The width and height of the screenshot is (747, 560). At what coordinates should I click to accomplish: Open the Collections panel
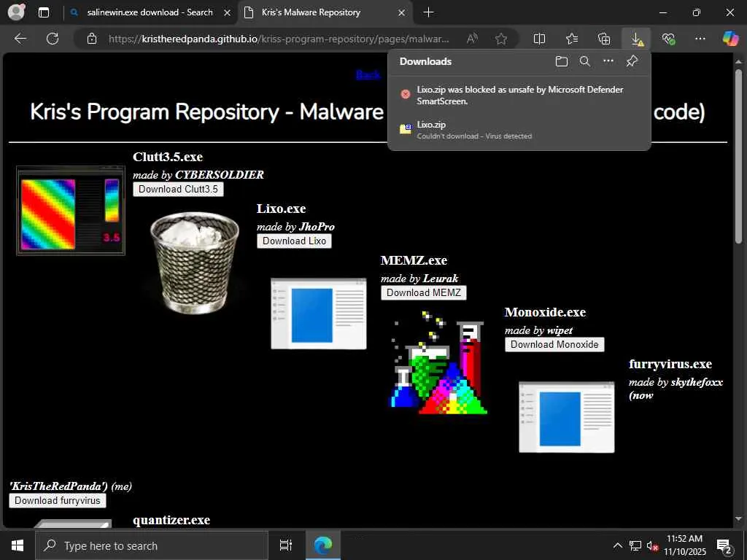point(604,39)
